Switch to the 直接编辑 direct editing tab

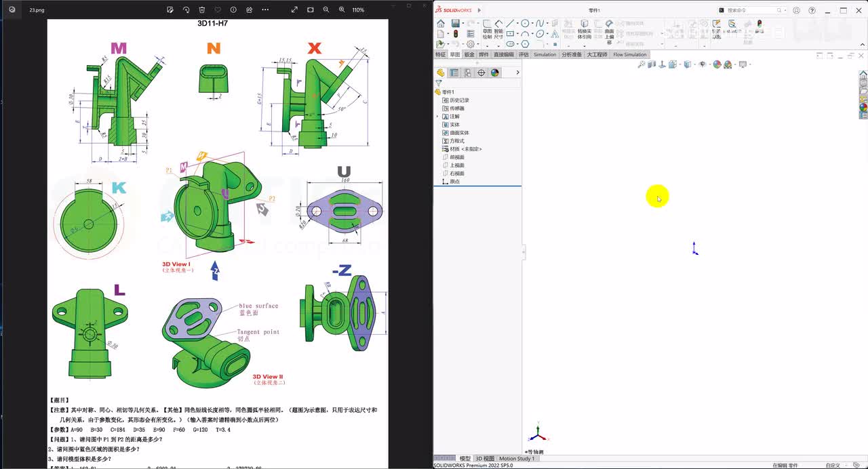(504, 54)
